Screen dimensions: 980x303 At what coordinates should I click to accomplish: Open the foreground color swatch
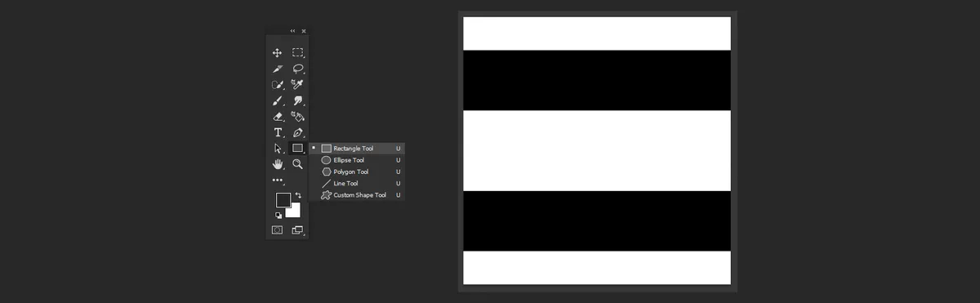[283, 199]
